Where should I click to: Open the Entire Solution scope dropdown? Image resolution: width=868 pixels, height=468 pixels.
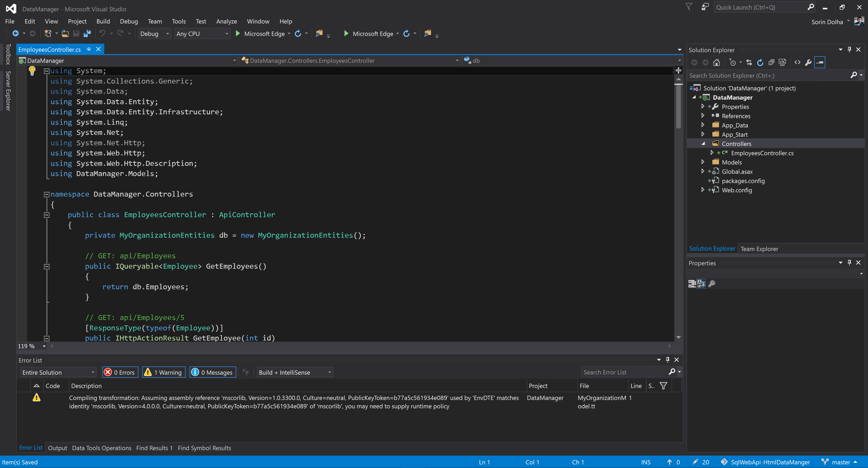tap(58, 372)
